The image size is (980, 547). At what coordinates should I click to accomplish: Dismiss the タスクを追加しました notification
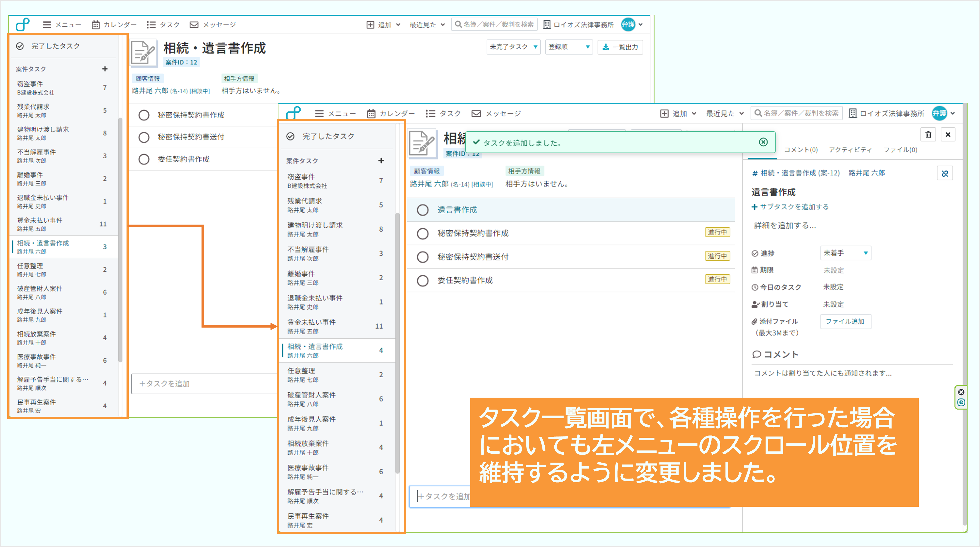click(763, 142)
